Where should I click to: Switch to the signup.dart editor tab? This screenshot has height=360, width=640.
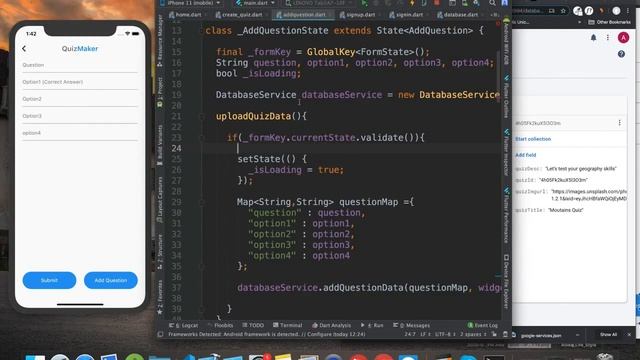pos(358,15)
